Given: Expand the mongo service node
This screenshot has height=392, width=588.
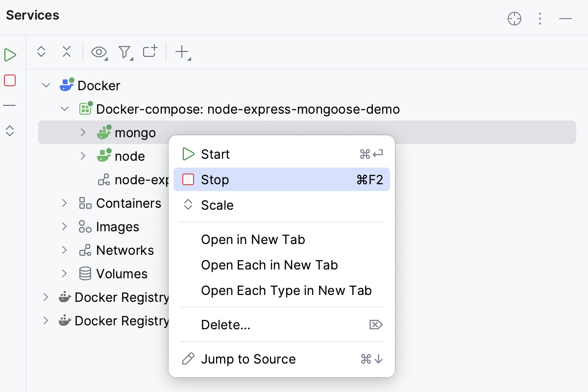Looking at the screenshot, I should pyautogui.click(x=82, y=132).
